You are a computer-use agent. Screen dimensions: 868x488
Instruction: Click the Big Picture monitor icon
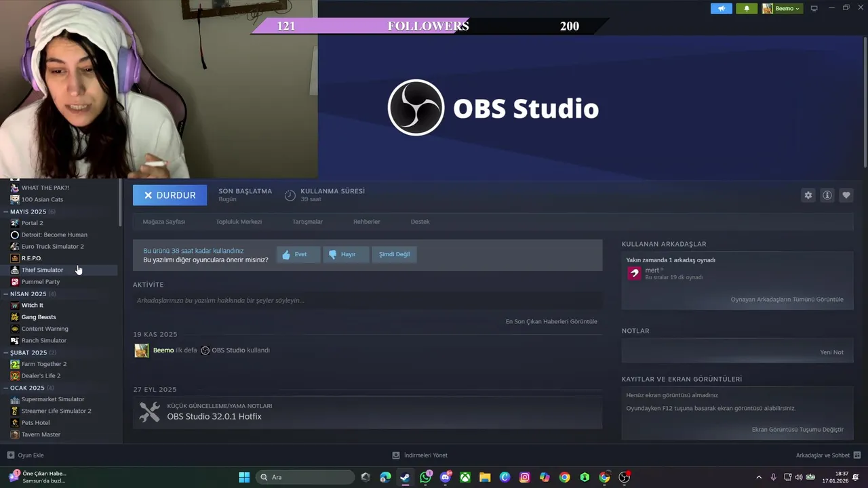[x=814, y=8]
